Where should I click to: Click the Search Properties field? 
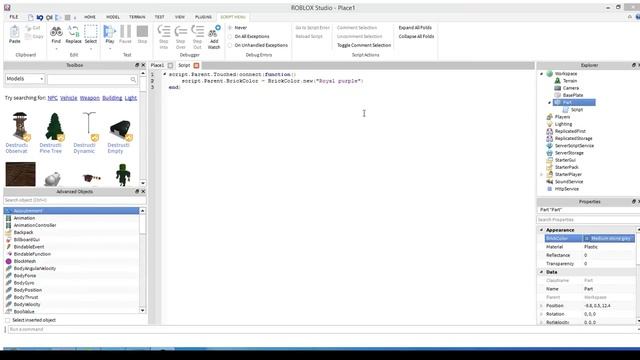pos(588,220)
